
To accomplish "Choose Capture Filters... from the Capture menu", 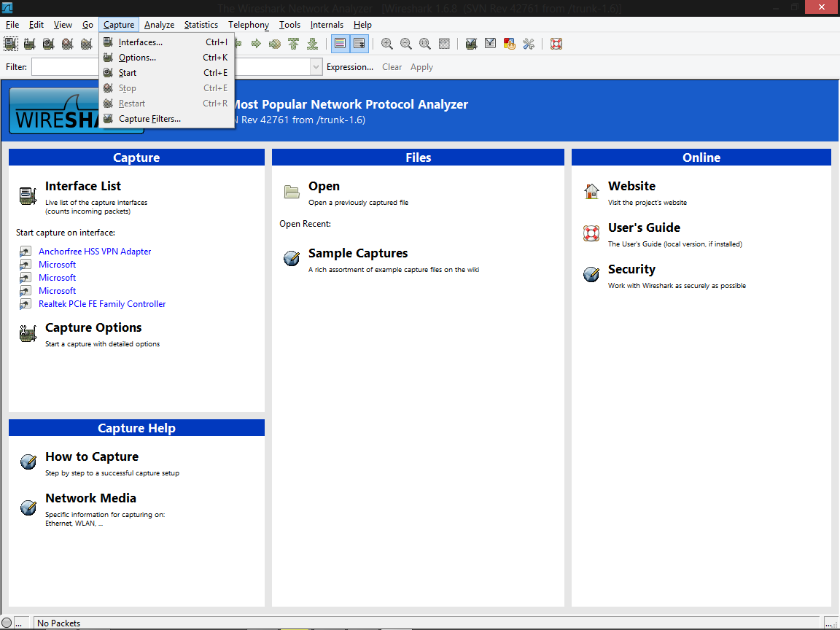I will (x=166, y=119).
